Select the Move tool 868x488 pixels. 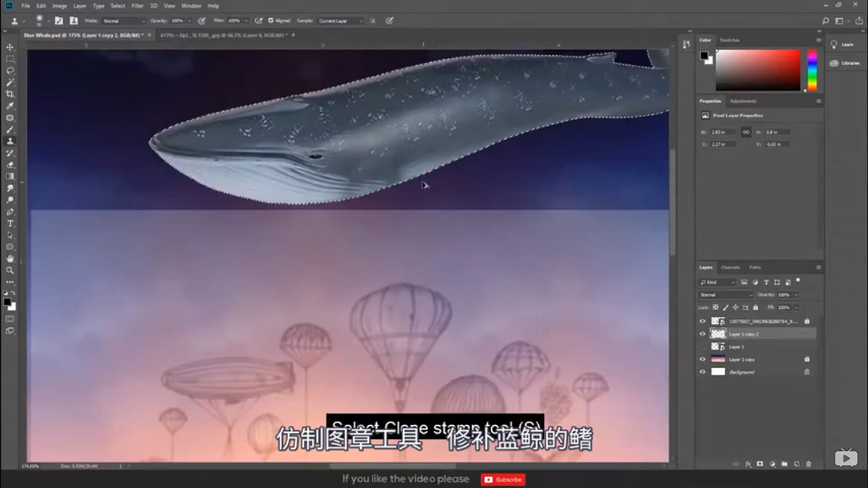pyautogui.click(x=10, y=46)
